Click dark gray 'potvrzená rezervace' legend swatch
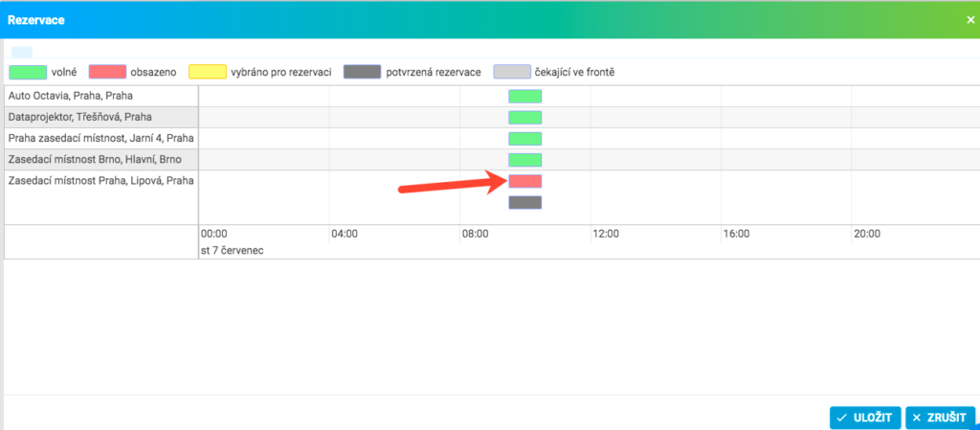The width and height of the screenshot is (980, 430). click(x=363, y=72)
